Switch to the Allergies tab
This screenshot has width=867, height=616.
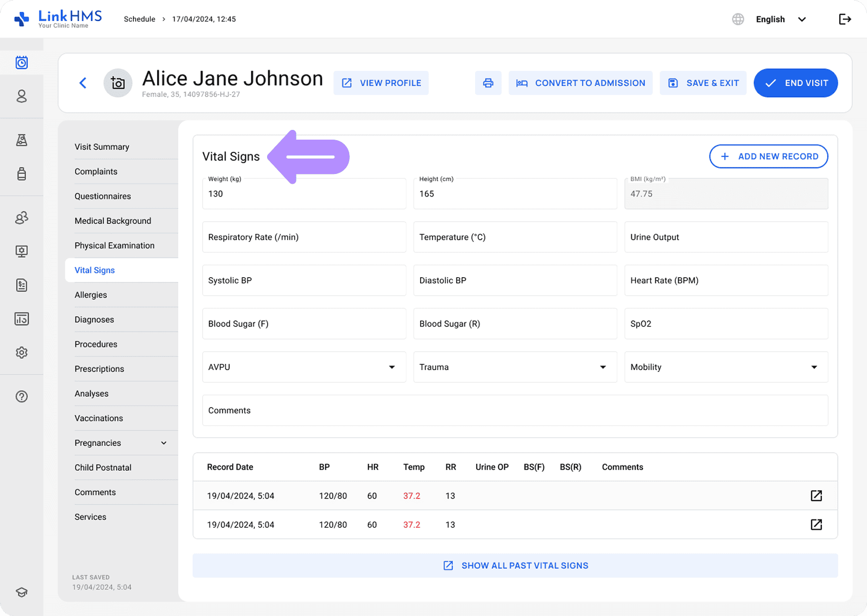pyautogui.click(x=91, y=295)
